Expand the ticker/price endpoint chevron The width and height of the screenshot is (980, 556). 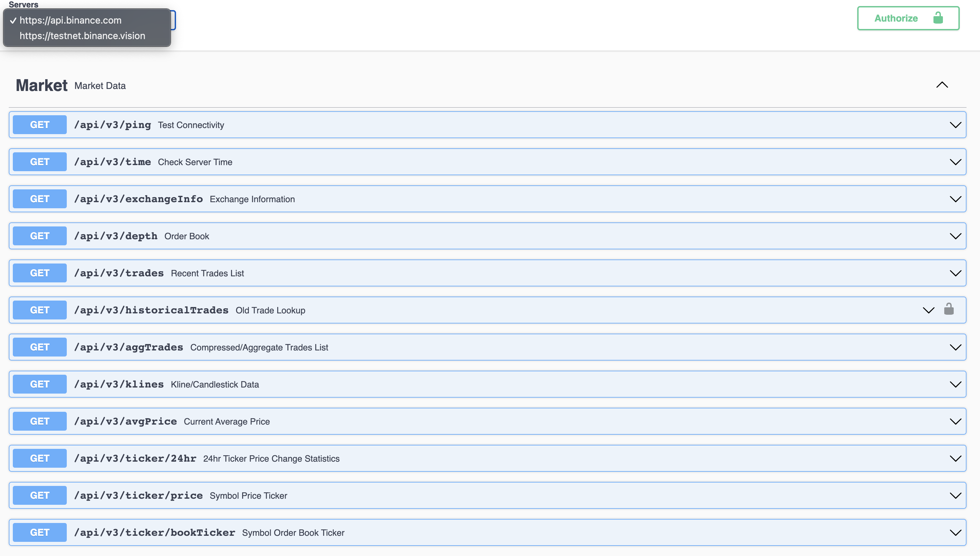click(x=955, y=496)
